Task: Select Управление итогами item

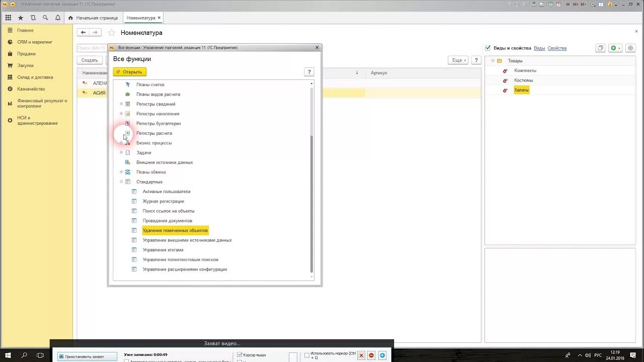Action: tap(163, 250)
